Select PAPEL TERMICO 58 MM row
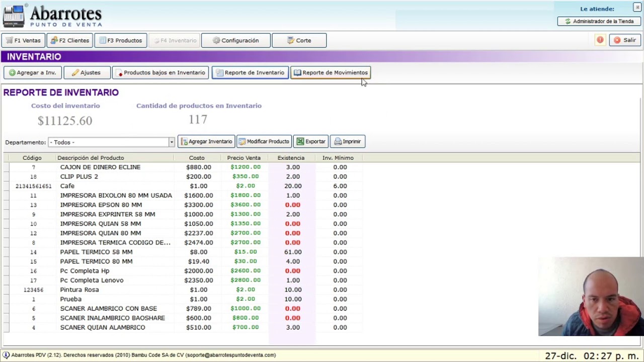This screenshot has height=362, width=644. [182, 252]
